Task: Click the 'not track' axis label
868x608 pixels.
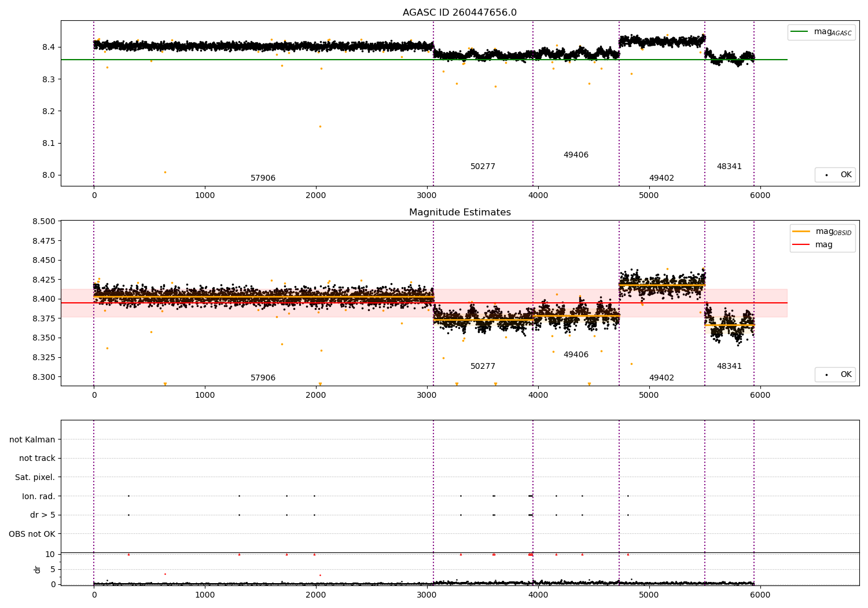Action: coord(37,458)
